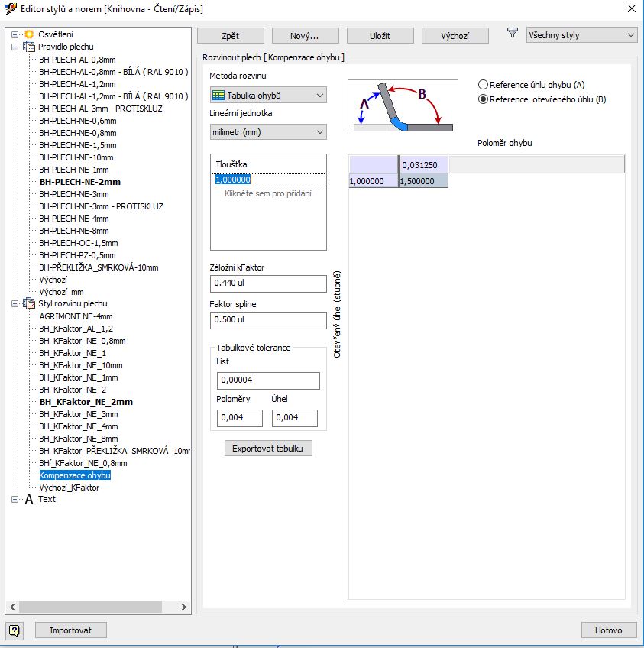Image resolution: width=644 pixels, height=648 pixels.
Task: Open the Lineární jednotka unit dropdown
Action: (x=268, y=132)
